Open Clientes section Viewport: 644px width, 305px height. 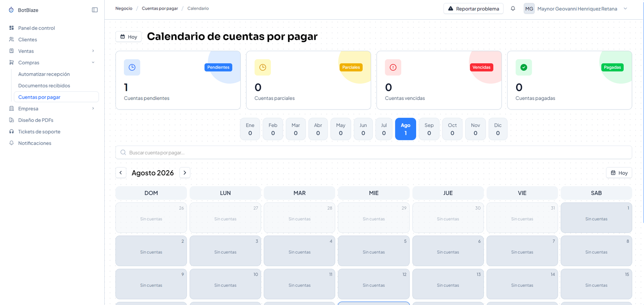tap(27, 39)
